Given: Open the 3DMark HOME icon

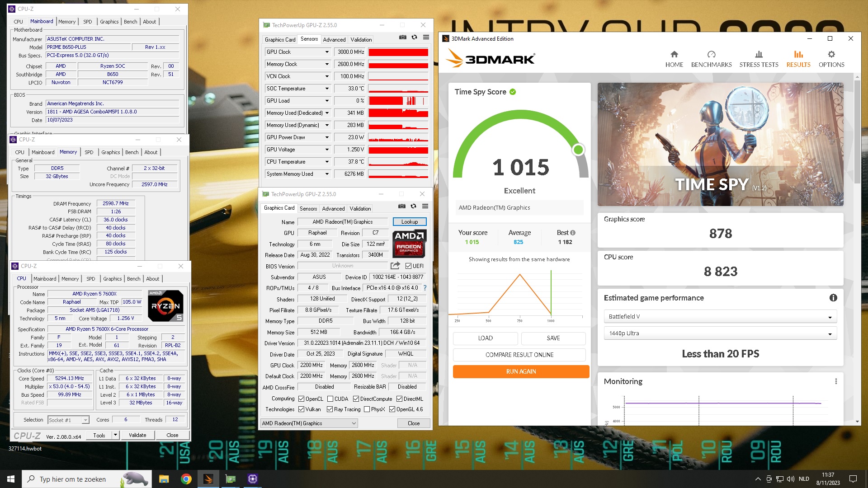Looking at the screenshot, I should click(674, 55).
